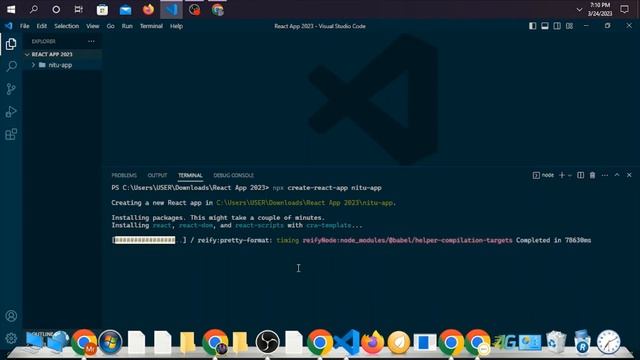Open the Windows Start menu
The width and height of the screenshot is (640, 360).
(11, 9)
